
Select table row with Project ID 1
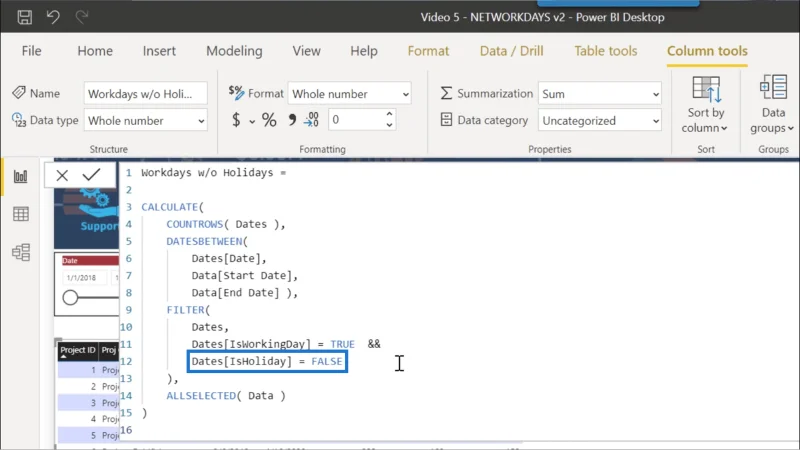[88, 370]
